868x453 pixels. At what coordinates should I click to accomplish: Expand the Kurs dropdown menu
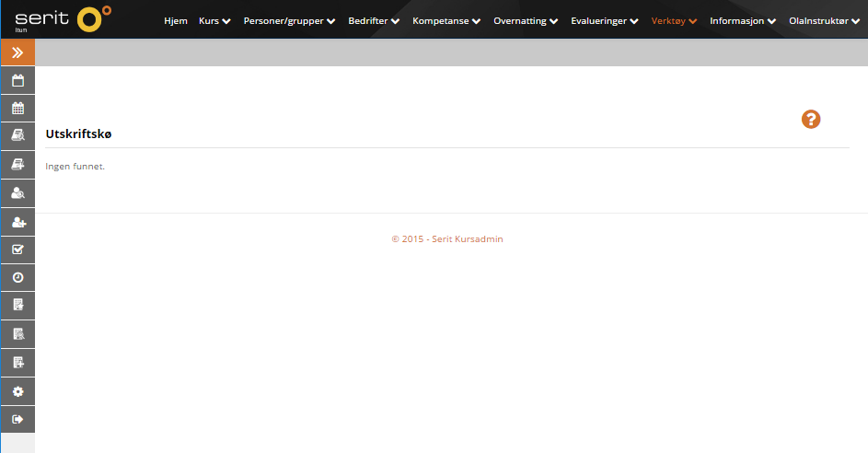click(x=214, y=20)
